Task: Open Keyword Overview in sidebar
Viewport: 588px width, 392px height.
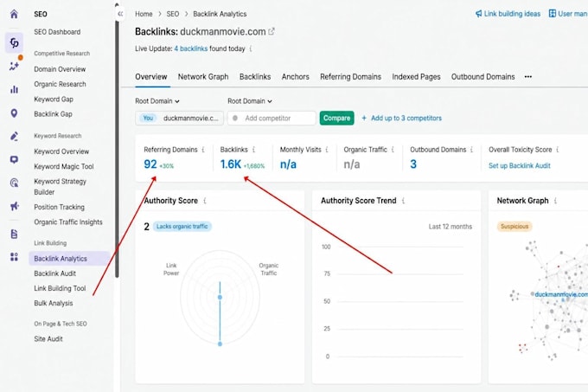Action: pyautogui.click(x=61, y=151)
